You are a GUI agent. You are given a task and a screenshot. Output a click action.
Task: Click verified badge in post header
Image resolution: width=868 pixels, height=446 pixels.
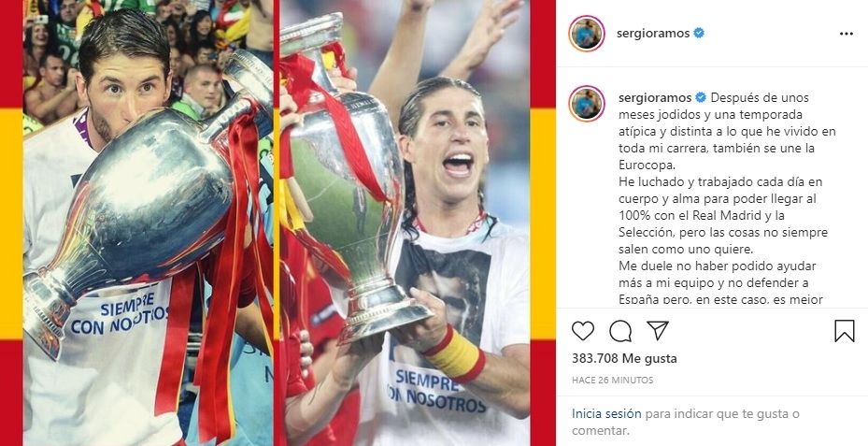[699, 34]
